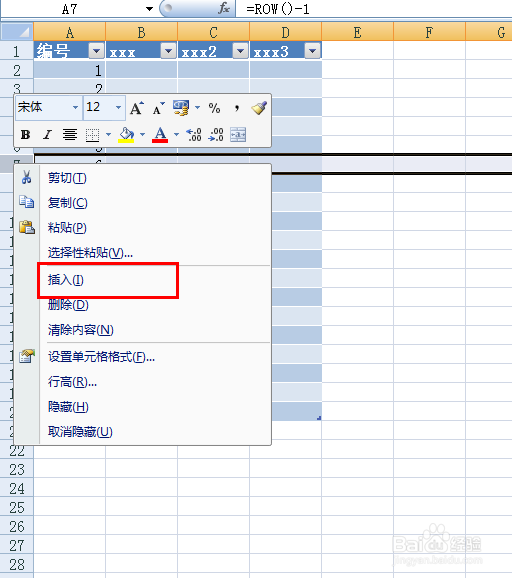Open the xxx3 column filter dropdown
This screenshot has width=512, height=578.
pos(313,51)
